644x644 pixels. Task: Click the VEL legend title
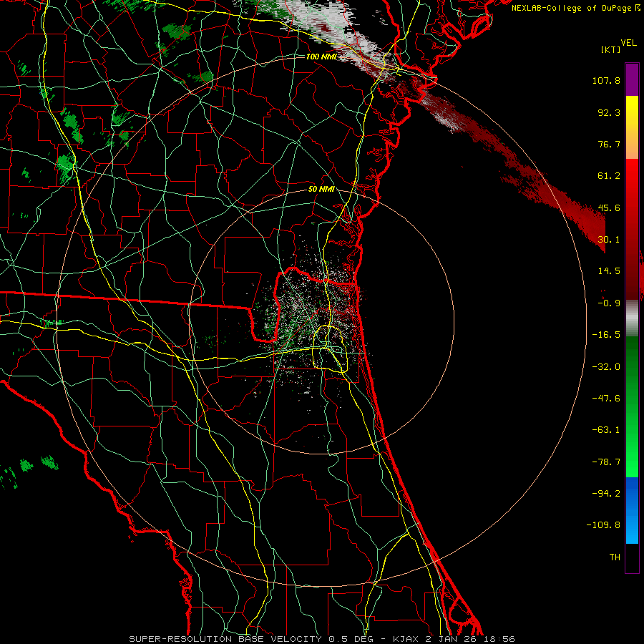pyautogui.click(x=629, y=43)
